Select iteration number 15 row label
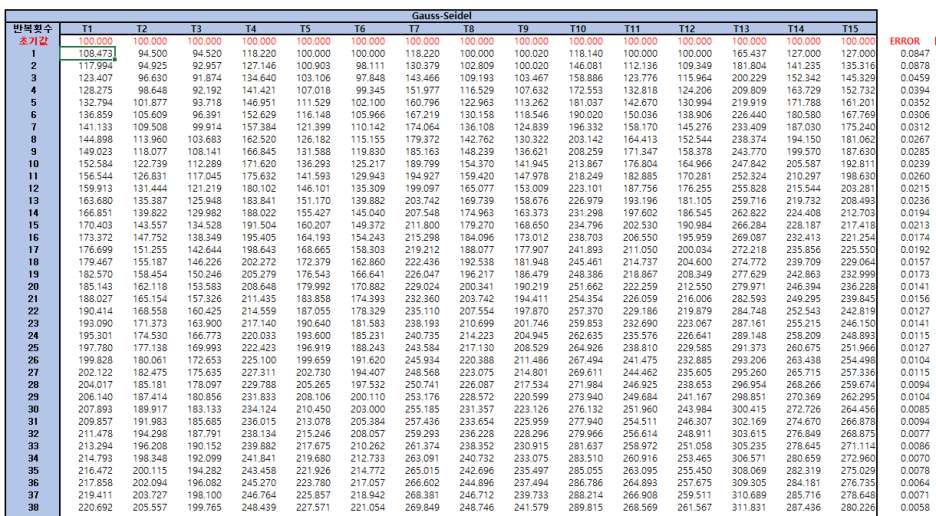 coord(33,225)
